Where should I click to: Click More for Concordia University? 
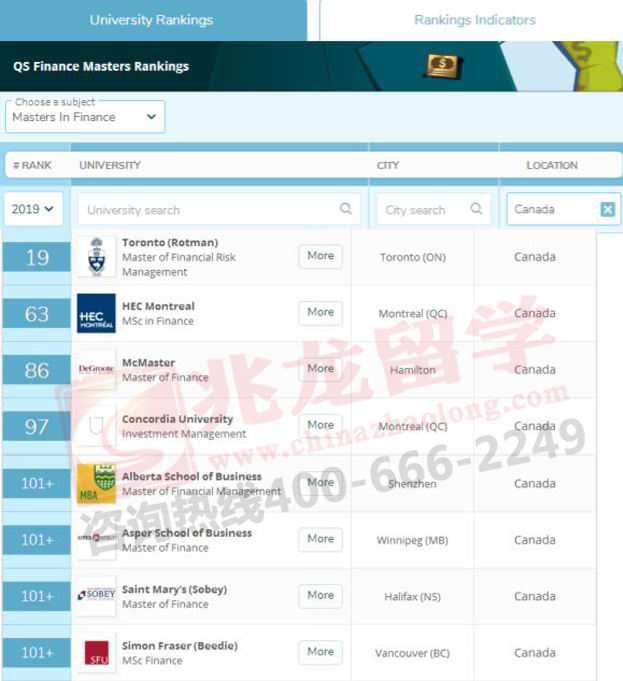320,425
